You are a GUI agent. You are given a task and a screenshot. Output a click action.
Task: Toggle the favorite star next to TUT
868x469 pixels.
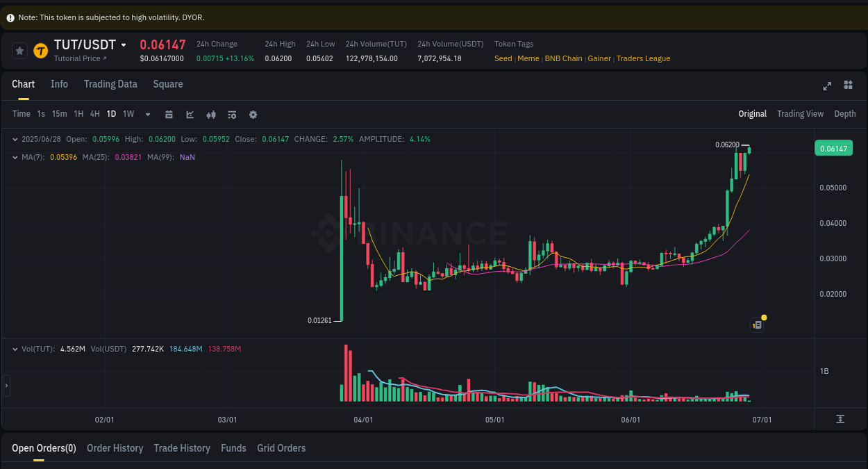point(19,50)
